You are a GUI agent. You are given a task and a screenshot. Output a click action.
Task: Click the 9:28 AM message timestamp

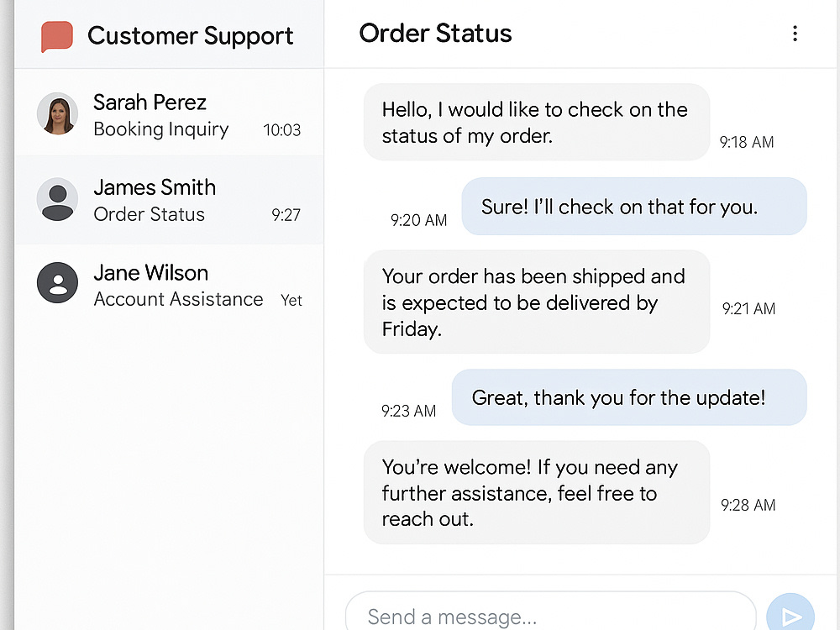pyautogui.click(x=748, y=505)
